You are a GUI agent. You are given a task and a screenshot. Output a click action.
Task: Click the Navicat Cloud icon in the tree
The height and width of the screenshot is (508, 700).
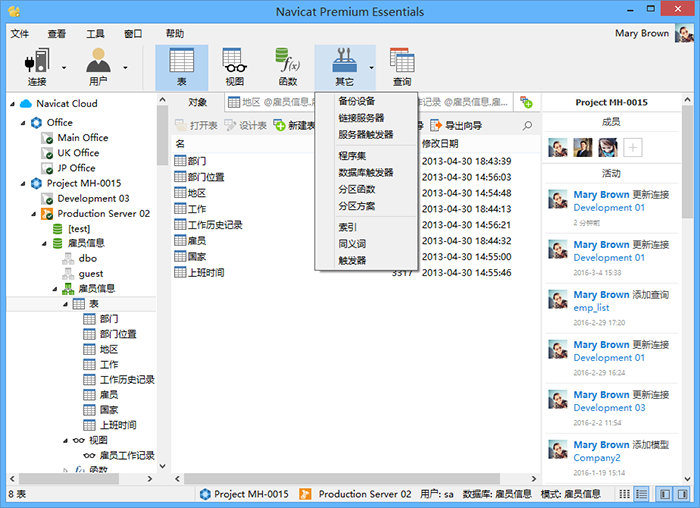point(26,104)
